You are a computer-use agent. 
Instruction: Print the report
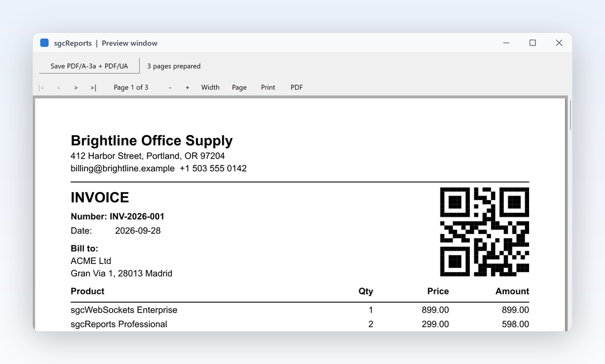[268, 87]
